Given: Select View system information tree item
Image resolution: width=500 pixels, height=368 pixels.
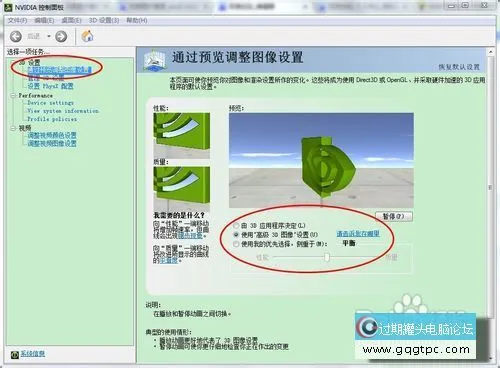Looking at the screenshot, I should (x=63, y=111).
